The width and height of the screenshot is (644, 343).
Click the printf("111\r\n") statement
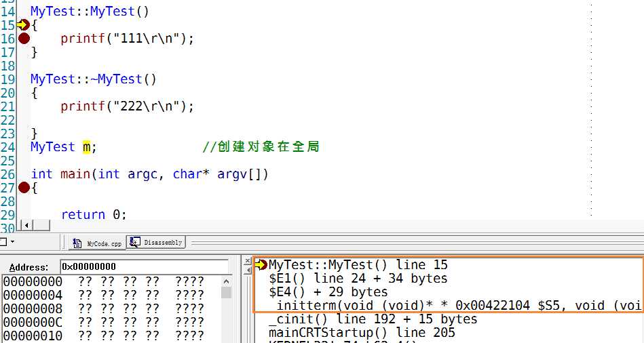(127, 39)
